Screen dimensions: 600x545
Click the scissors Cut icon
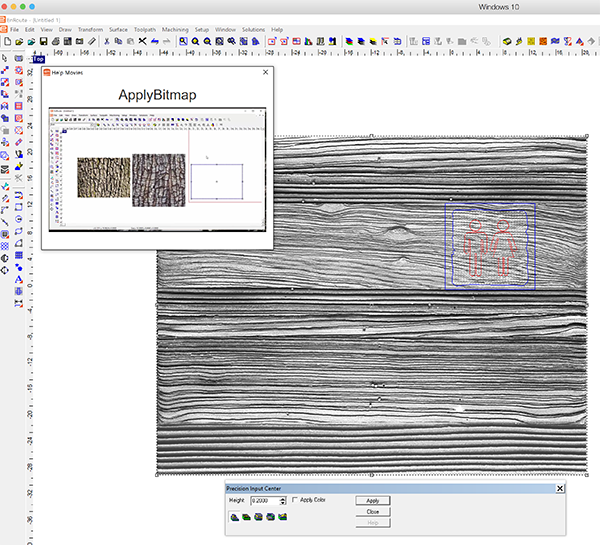click(106, 42)
